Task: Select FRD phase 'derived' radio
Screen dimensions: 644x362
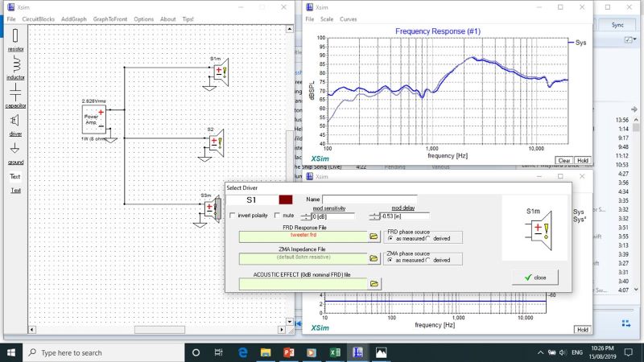Action: coord(428,238)
